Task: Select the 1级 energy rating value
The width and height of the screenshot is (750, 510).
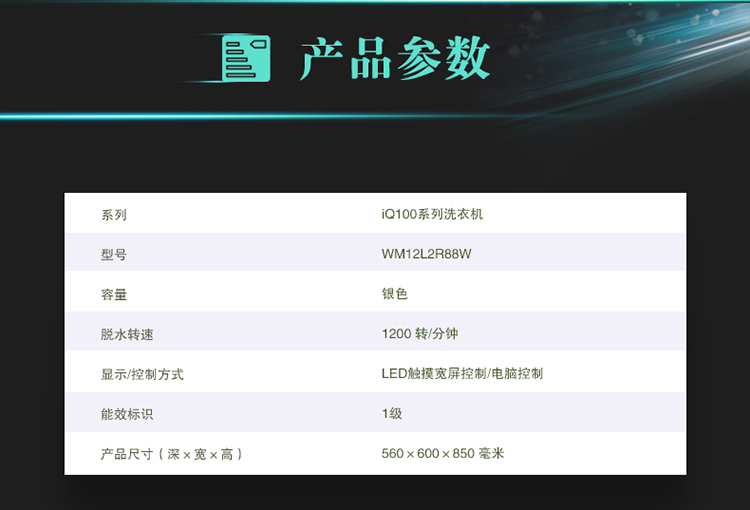Action: [x=392, y=413]
